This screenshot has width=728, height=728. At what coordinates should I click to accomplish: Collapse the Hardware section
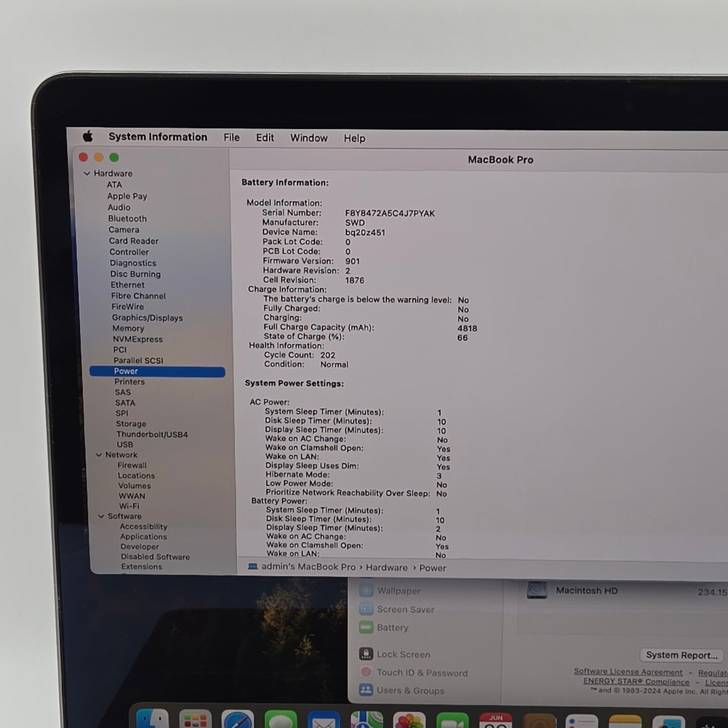click(87, 173)
